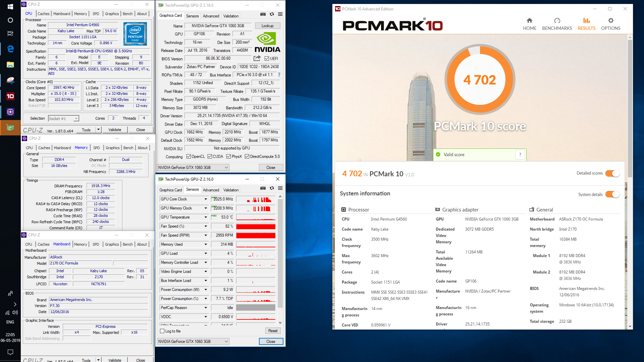Open the Windows Start menu
The width and height of the screenshot is (644, 362).
pyautogui.click(x=10, y=7)
